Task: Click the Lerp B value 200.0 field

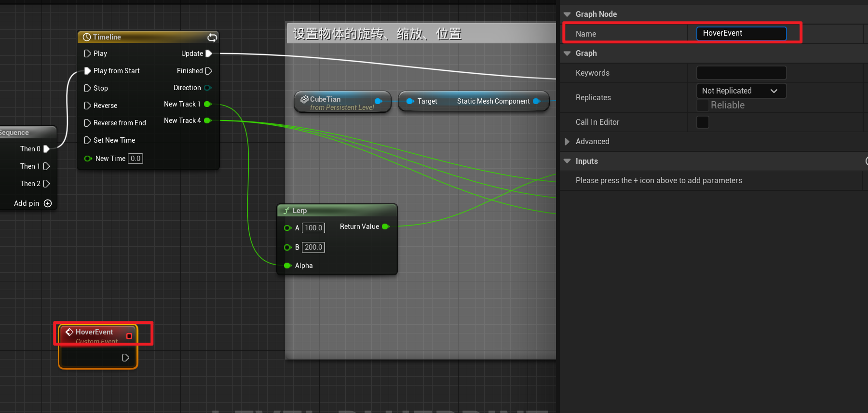Action: pyautogui.click(x=313, y=247)
